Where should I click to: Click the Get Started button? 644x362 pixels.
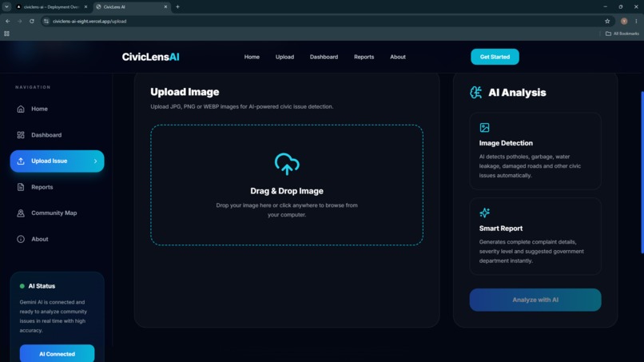pyautogui.click(x=495, y=57)
